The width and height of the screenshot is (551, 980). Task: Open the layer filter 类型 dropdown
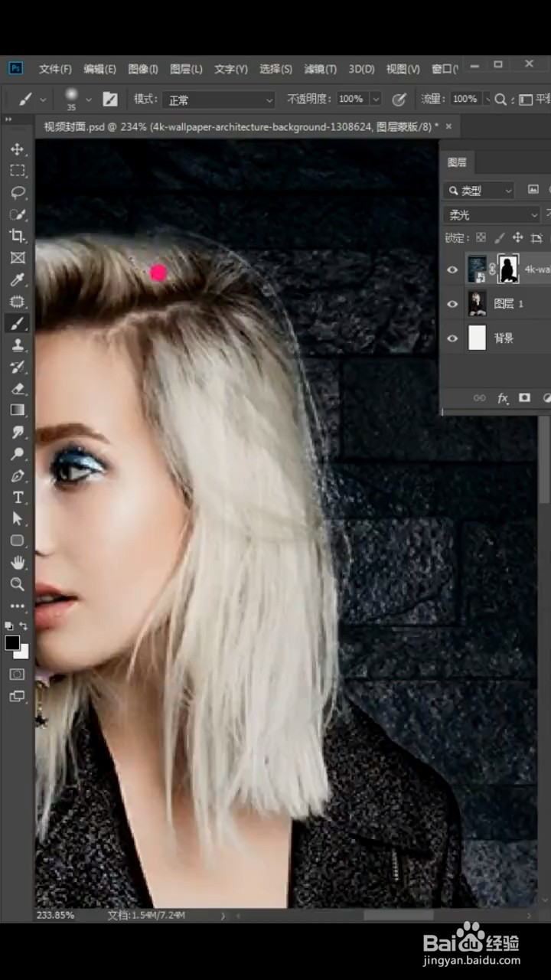pyautogui.click(x=479, y=190)
